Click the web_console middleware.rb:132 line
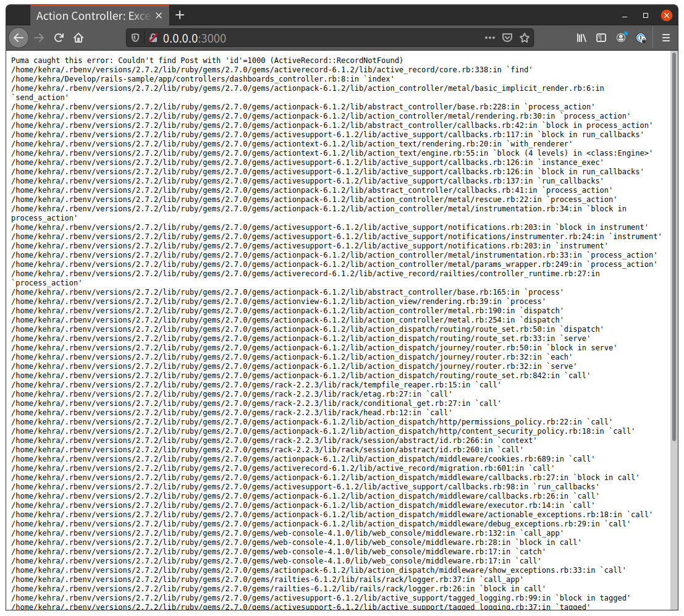The width and height of the screenshot is (684, 616). (287, 533)
